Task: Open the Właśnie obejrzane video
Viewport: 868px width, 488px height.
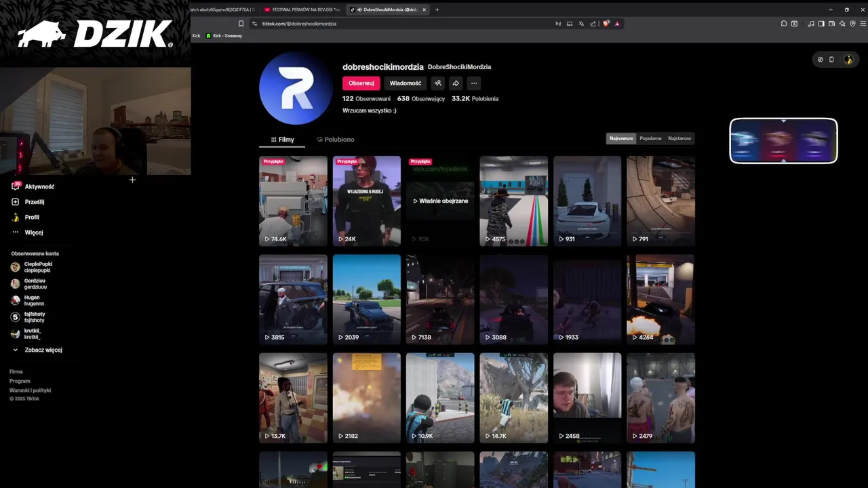Action: click(x=440, y=201)
